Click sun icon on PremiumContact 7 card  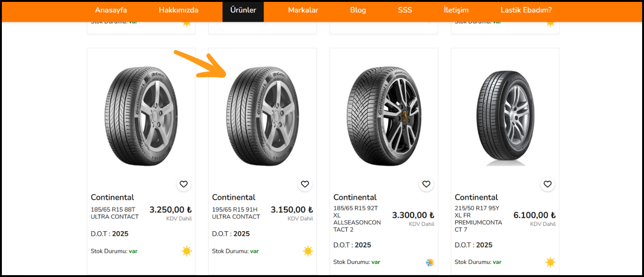point(550,262)
